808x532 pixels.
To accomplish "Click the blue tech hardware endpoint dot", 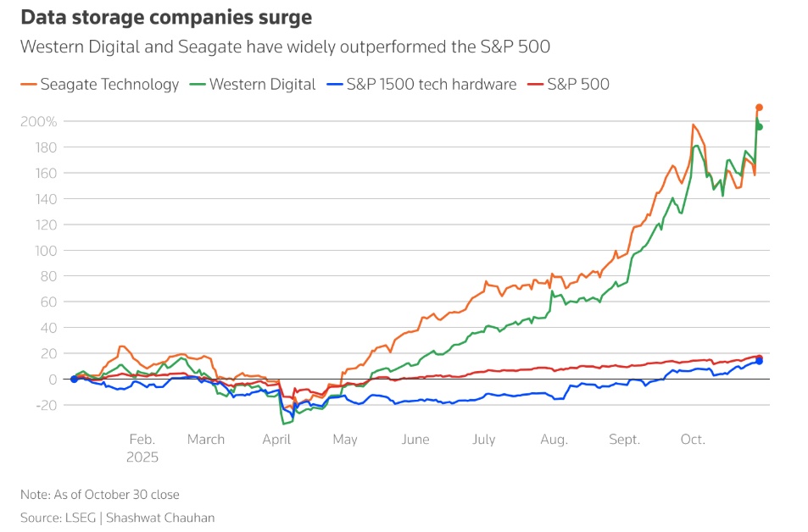I will pos(759,361).
